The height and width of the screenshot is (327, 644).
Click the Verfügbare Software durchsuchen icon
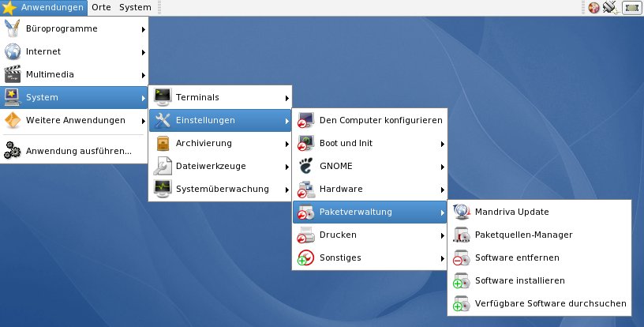[x=462, y=303]
